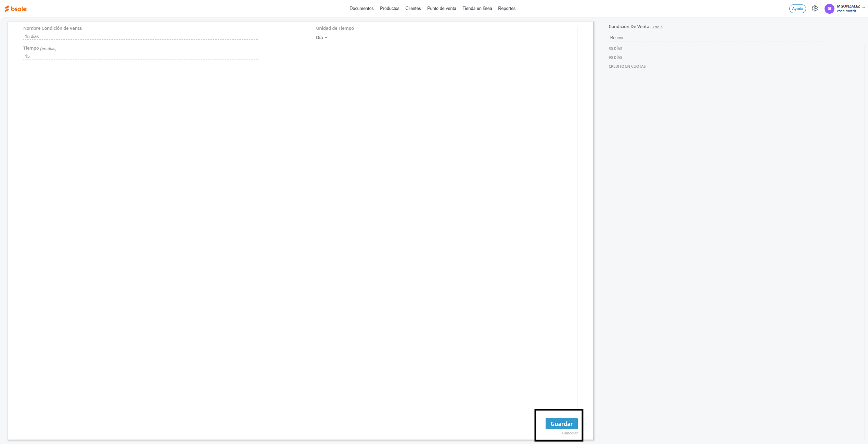868x444 pixels.
Task: Click the Tiempo en días field
Action: [140, 56]
